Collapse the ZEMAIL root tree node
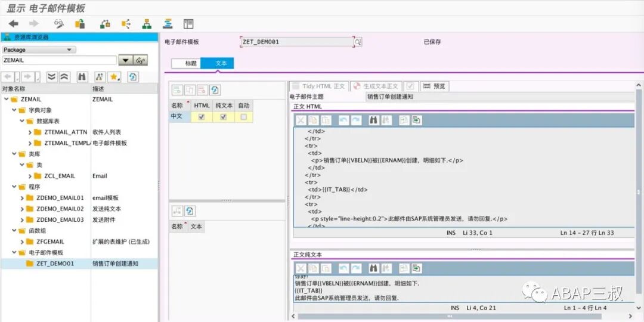 (x=6, y=100)
